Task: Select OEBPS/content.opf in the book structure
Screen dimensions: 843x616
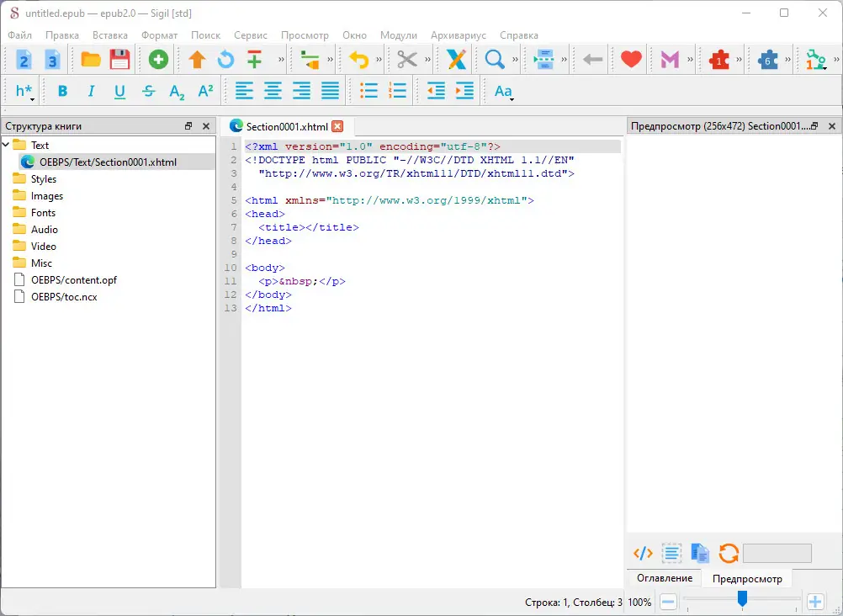Action: tap(73, 279)
